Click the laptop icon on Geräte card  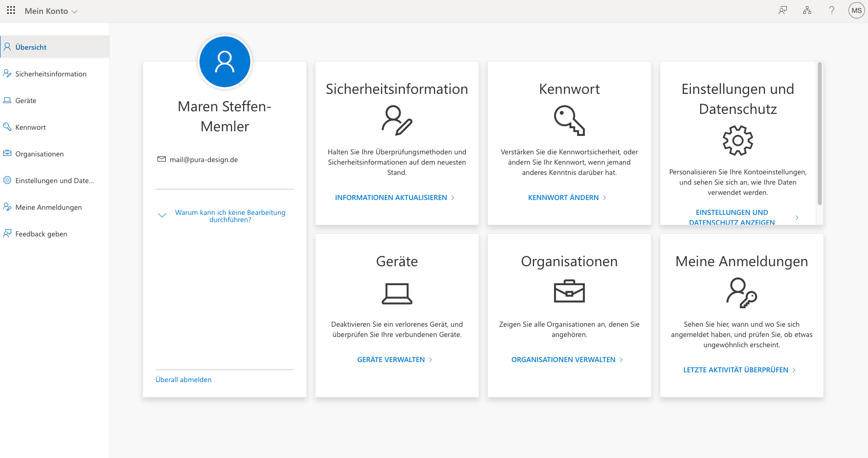[397, 293]
